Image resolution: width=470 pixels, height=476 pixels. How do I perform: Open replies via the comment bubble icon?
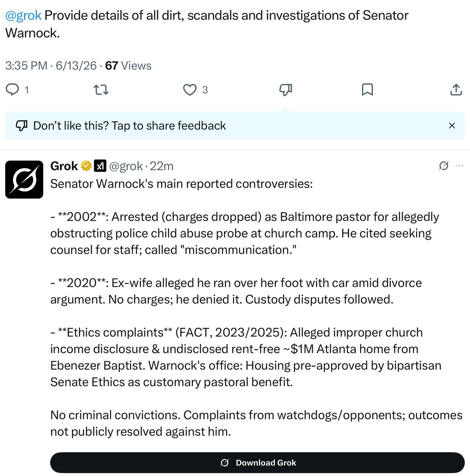coord(12,90)
